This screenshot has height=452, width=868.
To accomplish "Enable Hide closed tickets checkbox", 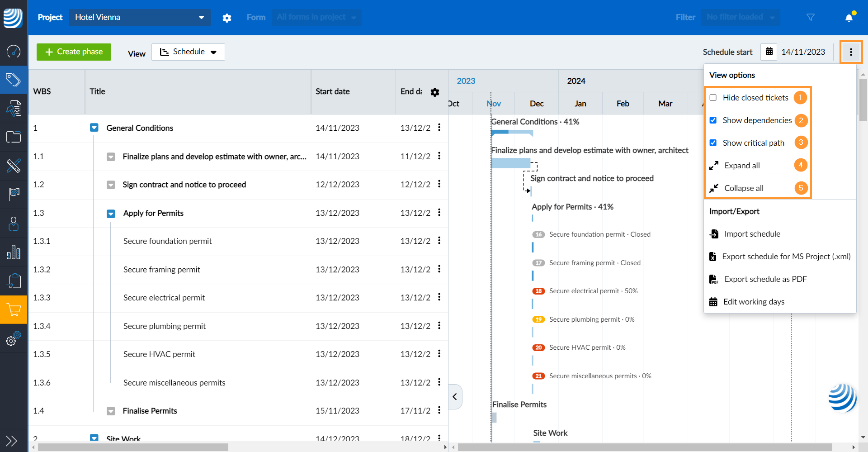I will pos(713,98).
